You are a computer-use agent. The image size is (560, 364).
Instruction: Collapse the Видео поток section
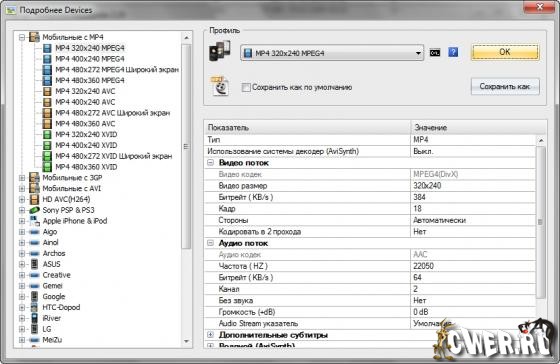(210, 163)
